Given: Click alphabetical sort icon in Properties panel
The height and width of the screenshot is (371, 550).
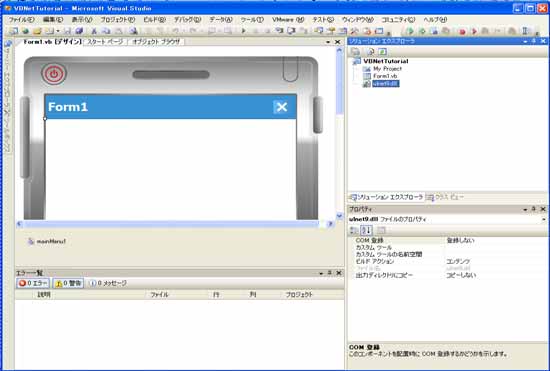Looking at the screenshot, I should [x=366, y=230].
